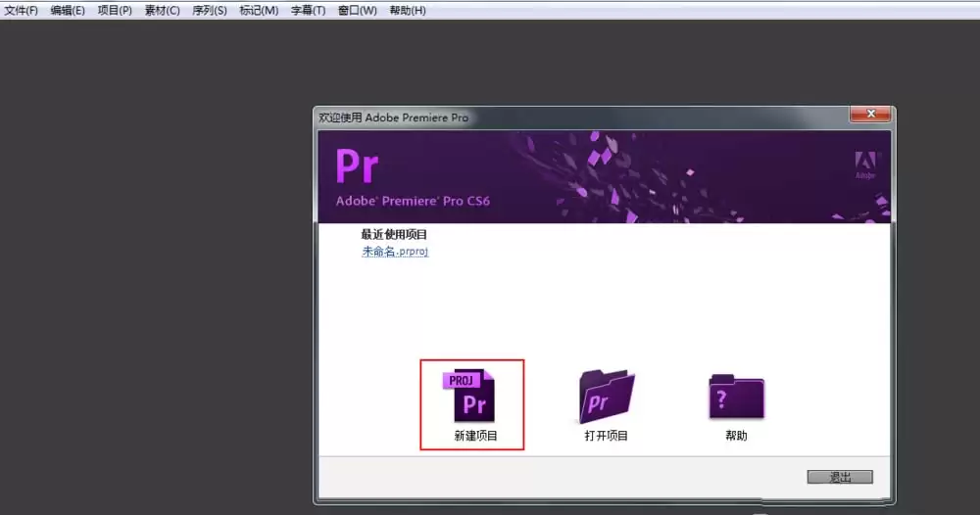Image resolution: width=980 pixels, height=515 pixels.
Task: Open the Window 窗口(W) menu
Action: (x=357, y=10)
